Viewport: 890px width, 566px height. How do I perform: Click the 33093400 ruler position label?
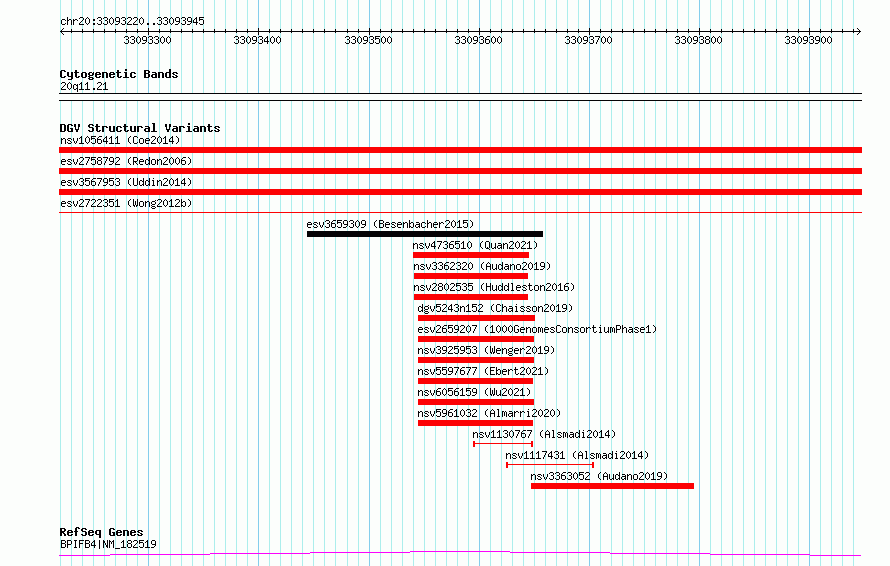coord(257,40)
